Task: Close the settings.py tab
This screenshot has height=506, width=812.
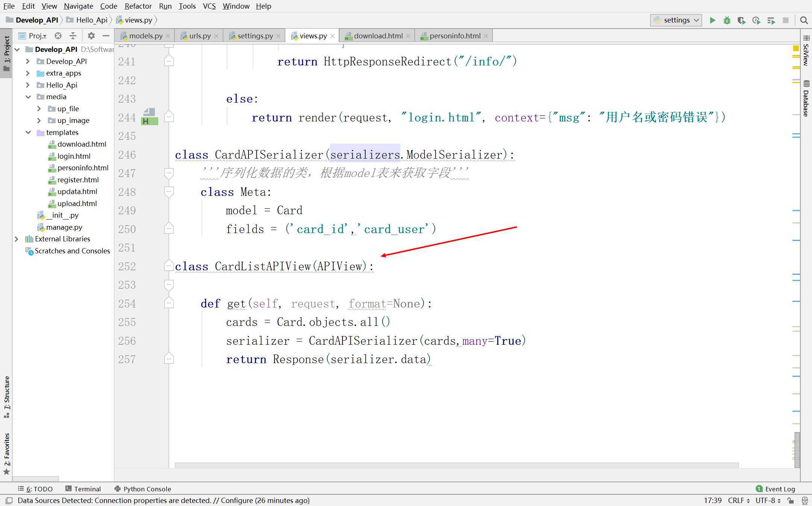Action: click(x=278, y=36)
